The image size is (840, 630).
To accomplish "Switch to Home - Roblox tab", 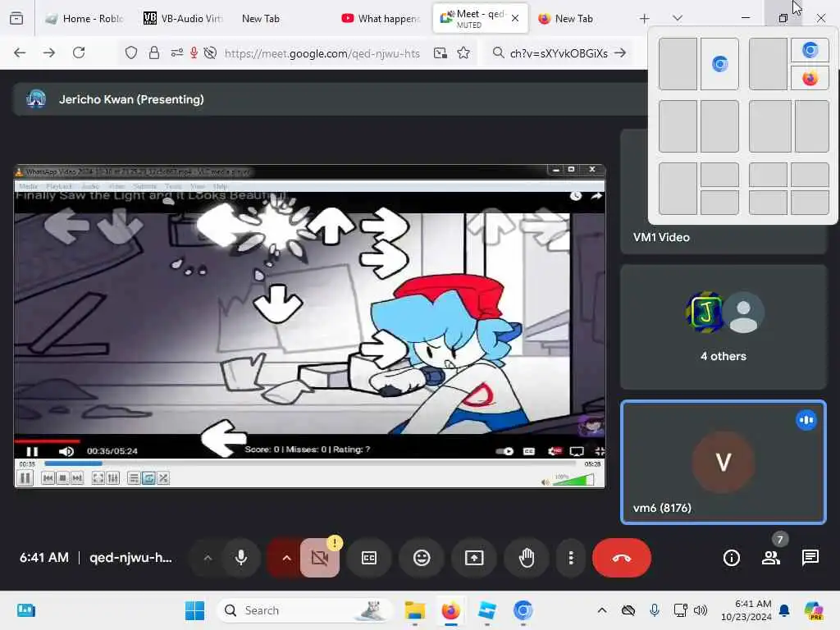I will (84, 19).
